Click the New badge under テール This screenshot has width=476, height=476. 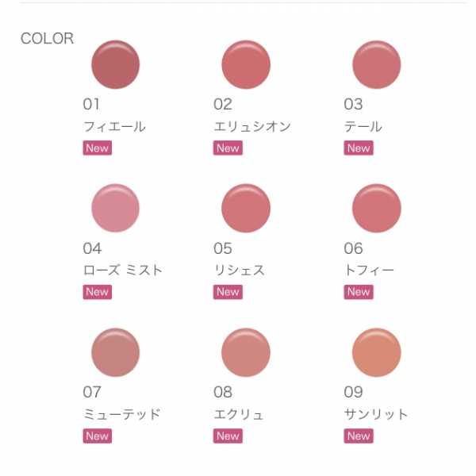pos(358,148)
